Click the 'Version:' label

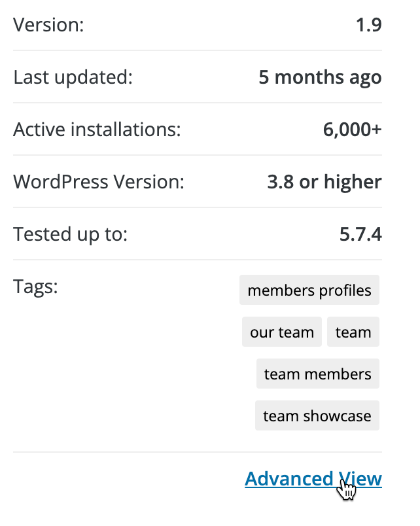tap(48, 25)
